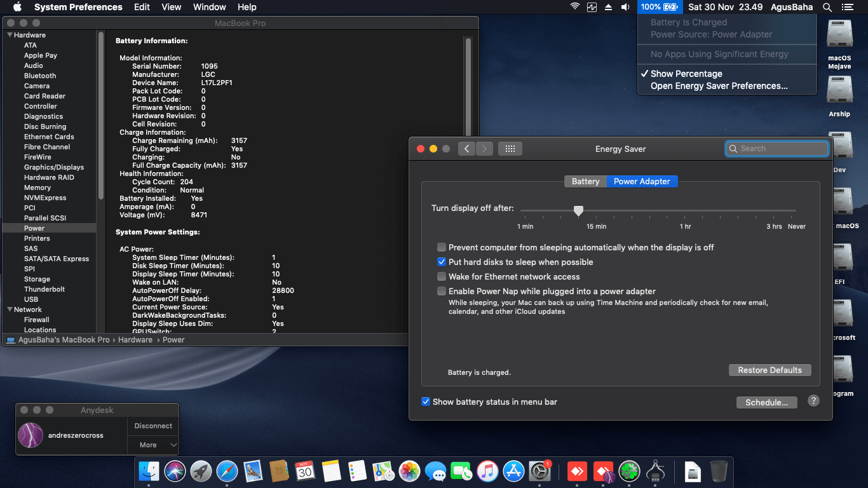
Task: Click sidebar scrollbar in MacBook Pro window
Action: coord(101,114)
